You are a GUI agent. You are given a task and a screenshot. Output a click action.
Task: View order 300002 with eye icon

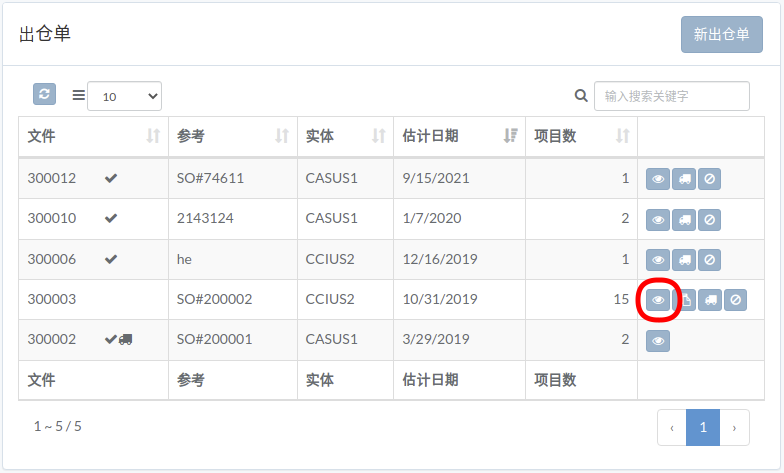(658, 341)
